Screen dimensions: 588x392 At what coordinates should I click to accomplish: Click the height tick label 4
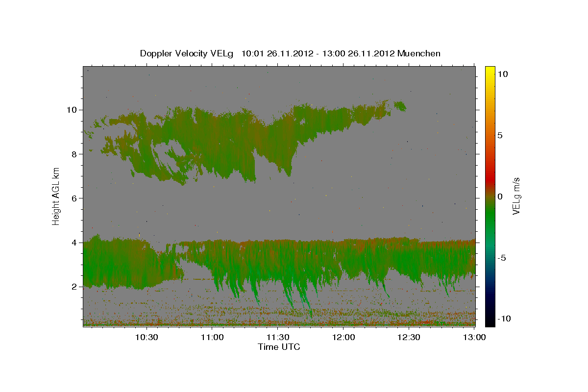coord(75,243)
